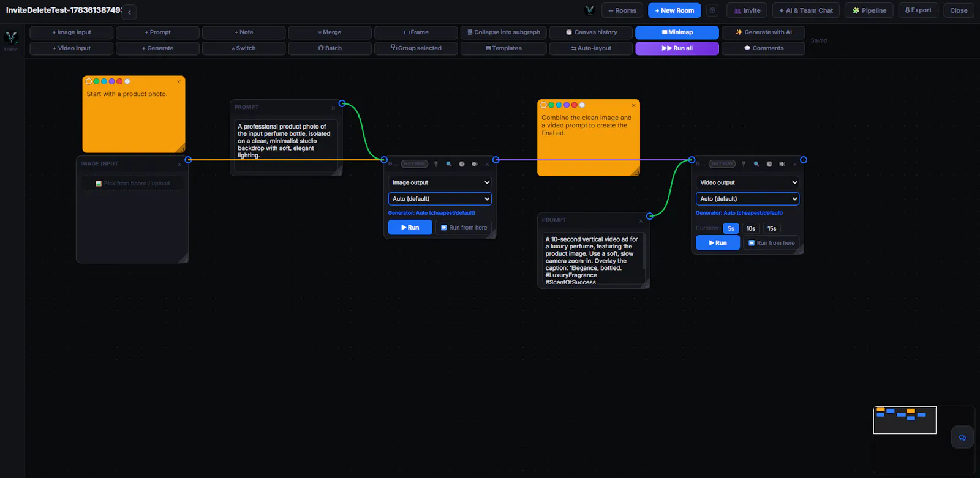Open the Auto (default) dropdown under Image output
Image resolution: width=980 pixels, height=478 pixels.
440,199
